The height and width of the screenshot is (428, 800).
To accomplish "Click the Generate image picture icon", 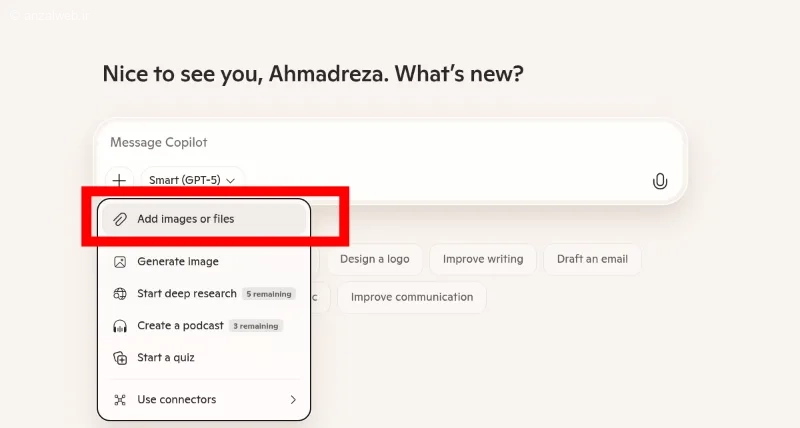I will pos(120,262).
